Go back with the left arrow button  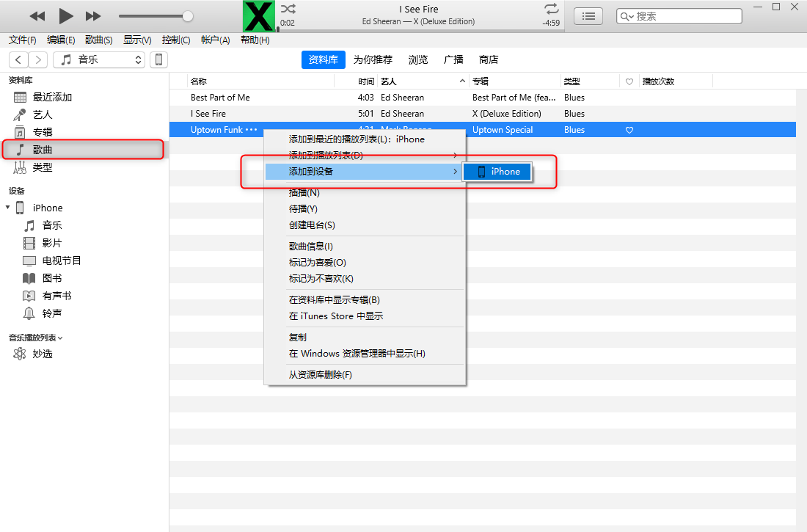click(18, 59)
